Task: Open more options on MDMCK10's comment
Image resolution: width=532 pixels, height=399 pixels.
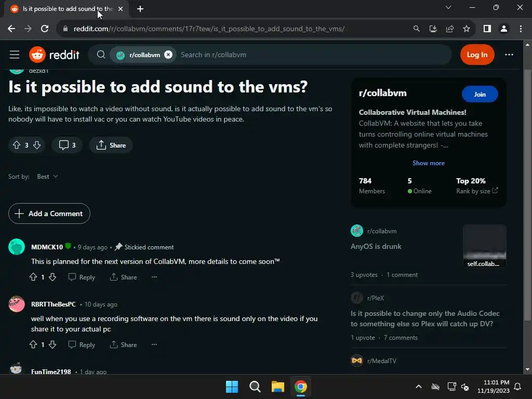Action: click(154, 277)
